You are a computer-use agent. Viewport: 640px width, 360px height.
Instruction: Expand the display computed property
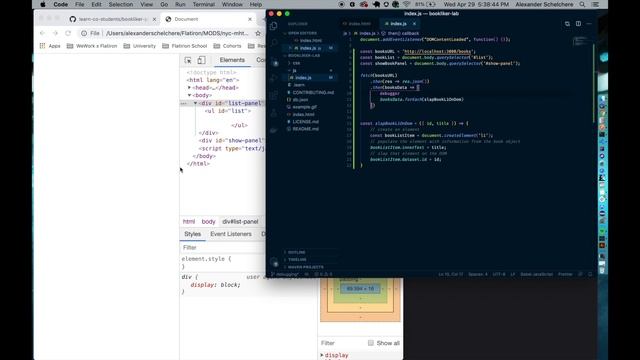(322, 355)
